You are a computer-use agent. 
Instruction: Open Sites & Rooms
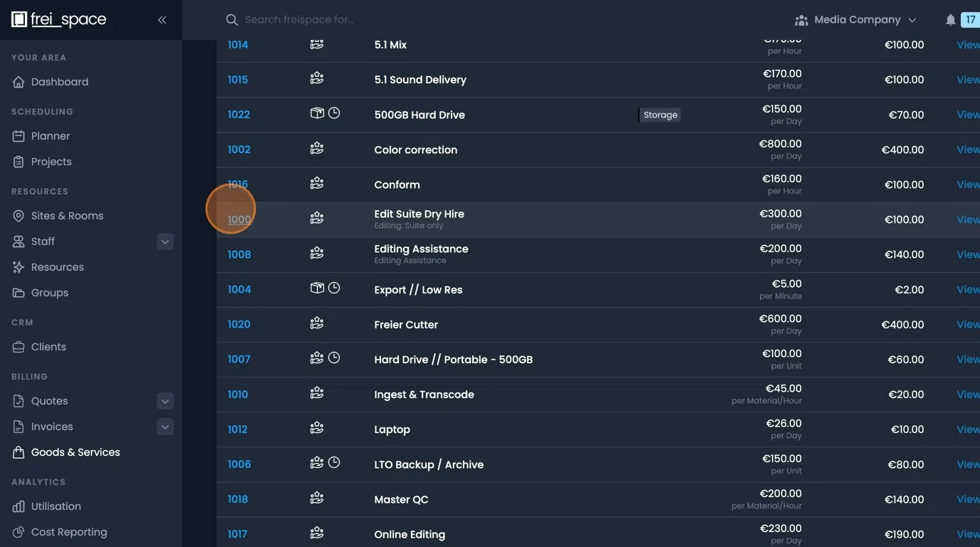tap(67, 215)
